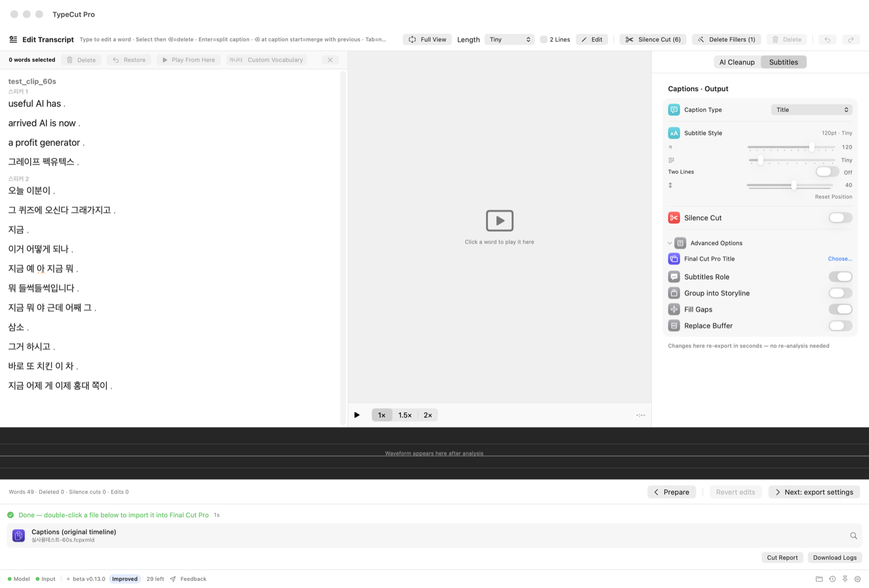Select 1.5x playback speed
869x588 pixels.
(x=405, y=415)
